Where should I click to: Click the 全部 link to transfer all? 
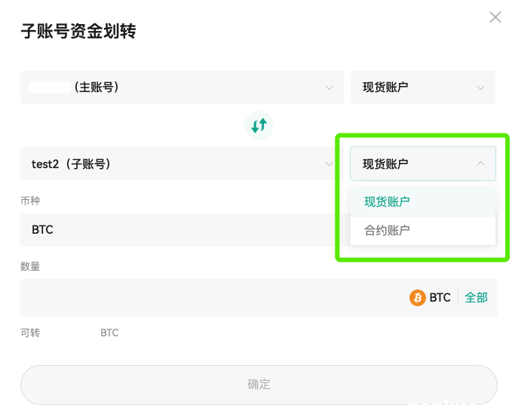click(x=477, y=298)
